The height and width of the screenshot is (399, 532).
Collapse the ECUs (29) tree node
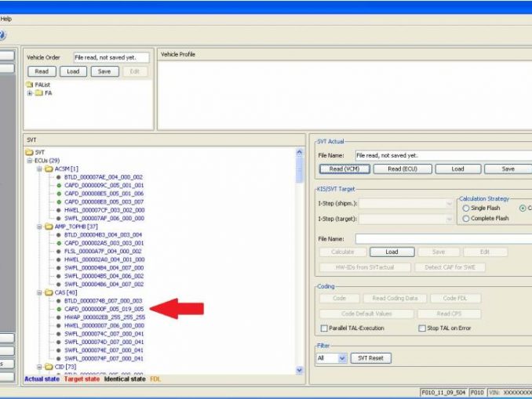[x=29, y=160]
